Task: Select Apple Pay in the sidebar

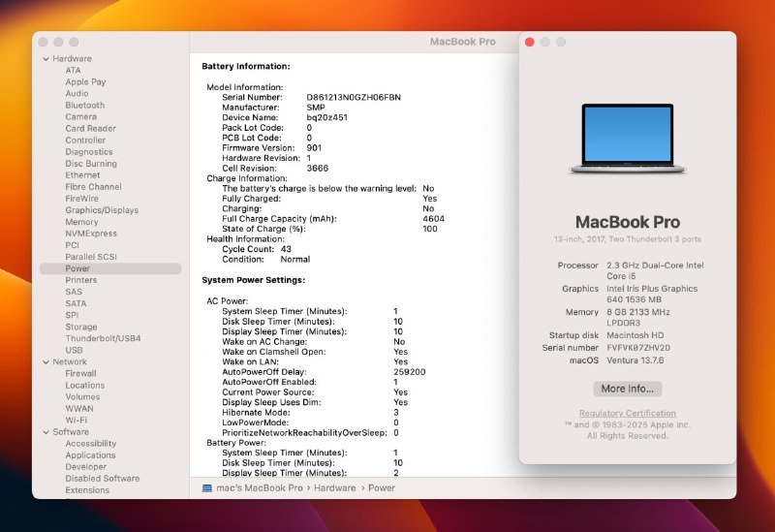Action: [x=85, y=82]
